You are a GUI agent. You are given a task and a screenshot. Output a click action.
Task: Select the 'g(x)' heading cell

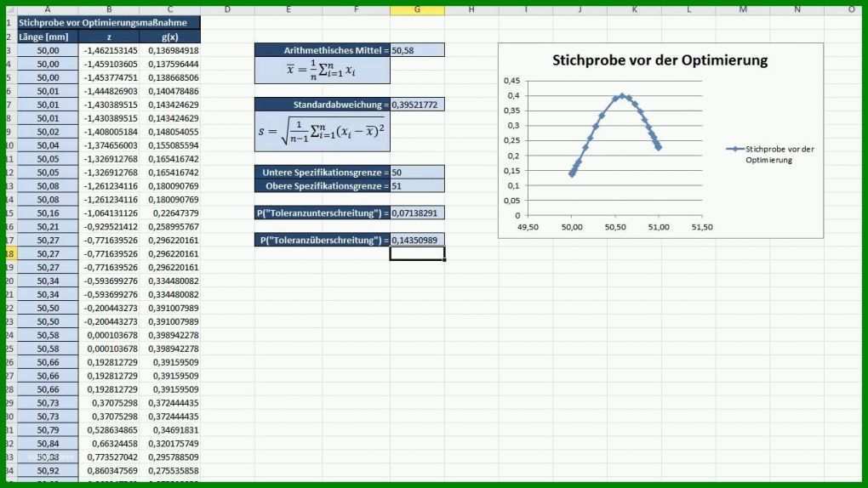(x=170, y=37)
